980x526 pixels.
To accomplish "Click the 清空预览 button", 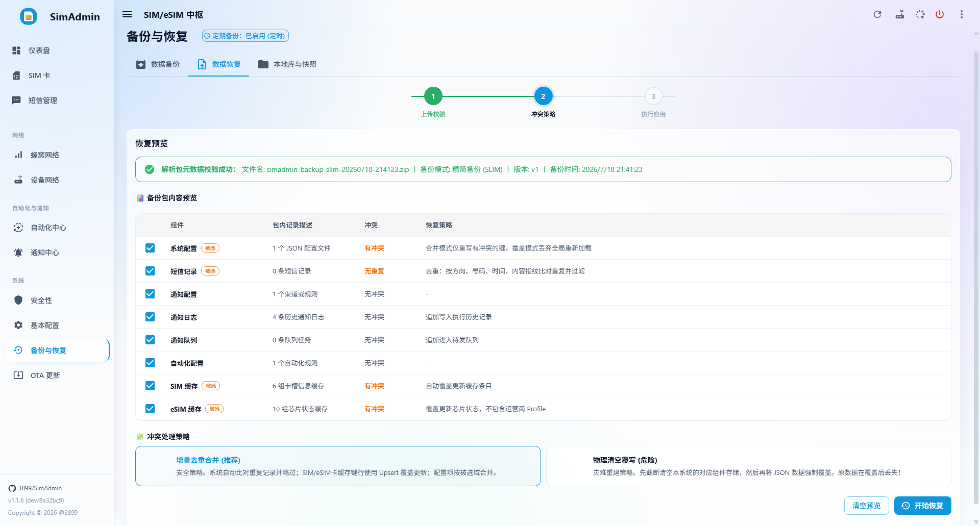I will [867, 506].
